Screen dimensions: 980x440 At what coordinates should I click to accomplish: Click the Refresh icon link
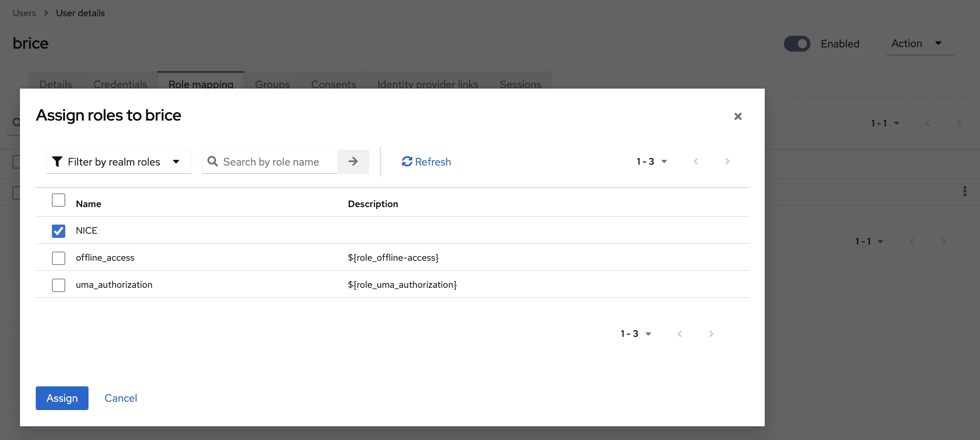click(407, 161)
